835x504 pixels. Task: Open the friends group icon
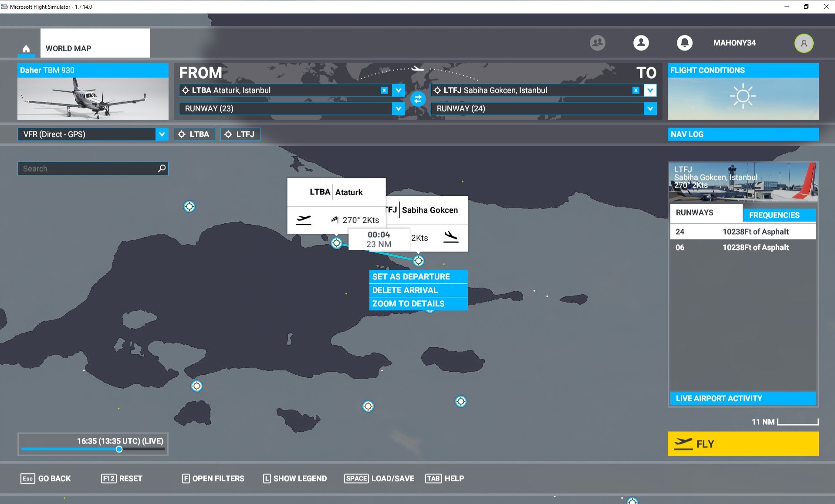click(597, 43)
